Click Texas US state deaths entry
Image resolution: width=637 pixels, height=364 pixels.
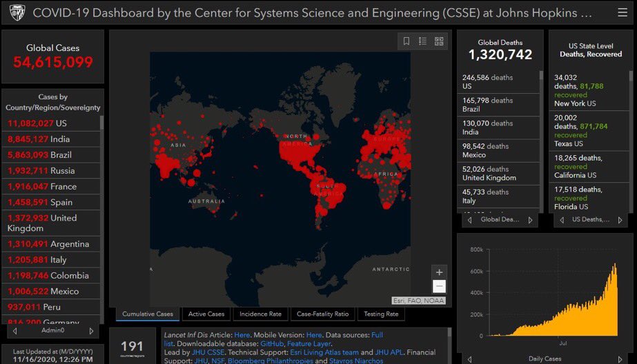(x=589, y=131)
